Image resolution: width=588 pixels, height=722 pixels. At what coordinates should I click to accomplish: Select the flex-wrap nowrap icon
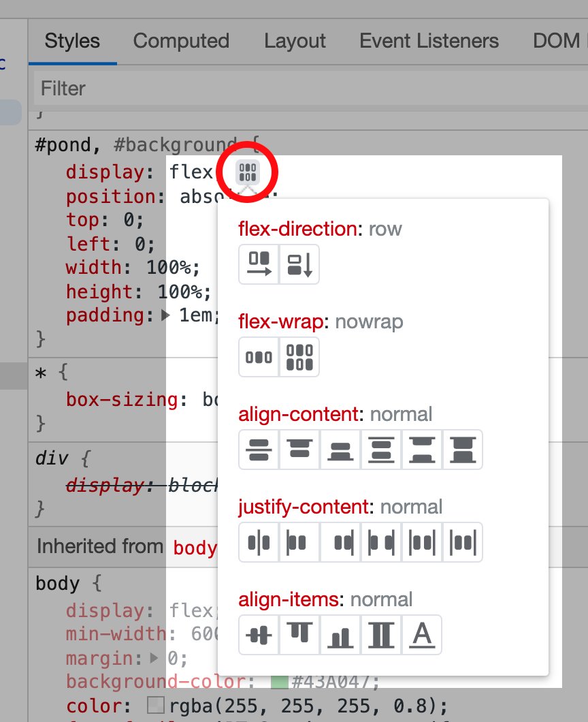pyautogui.click(x=259, y=356)
